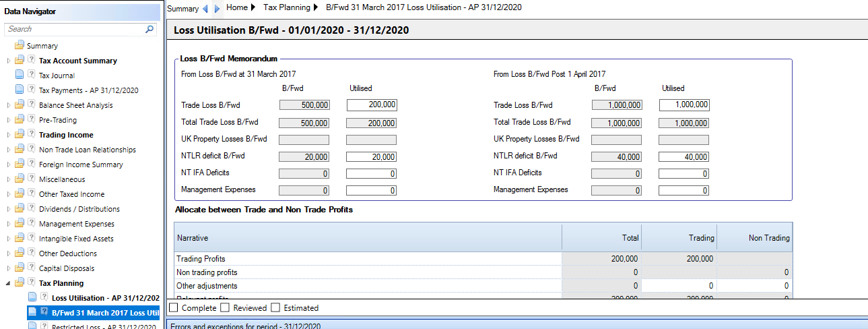Image resolution: width=868 pixels, height=329 pixels.
Task: Click the back arrow next to Summary
Action: click(205, 9)
